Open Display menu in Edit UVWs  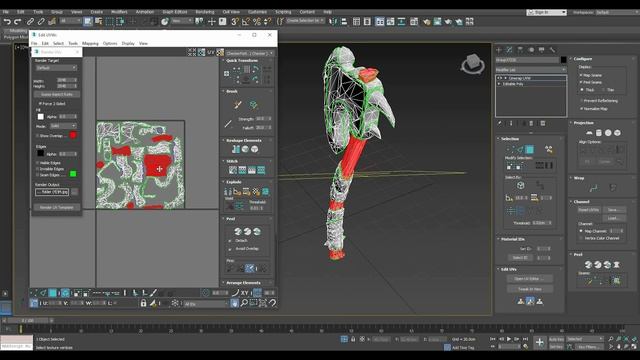128,43
